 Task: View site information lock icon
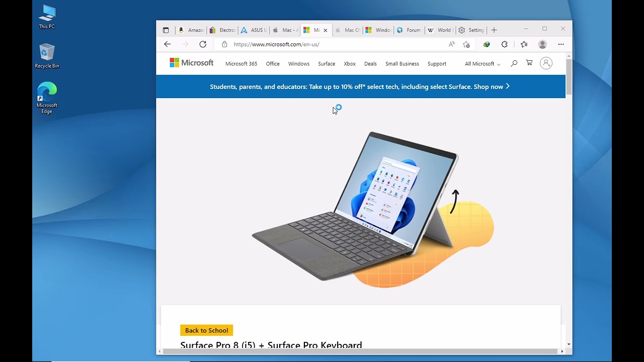(224, 44)
